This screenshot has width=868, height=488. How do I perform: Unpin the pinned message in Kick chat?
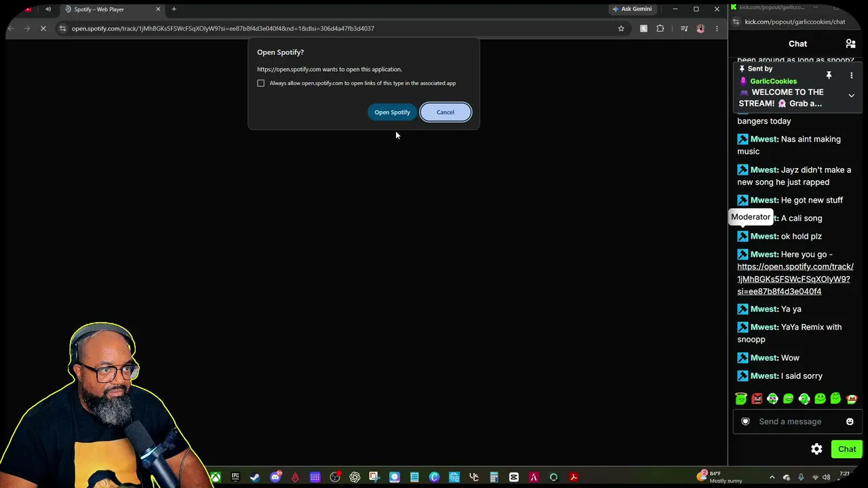(829, 75)
